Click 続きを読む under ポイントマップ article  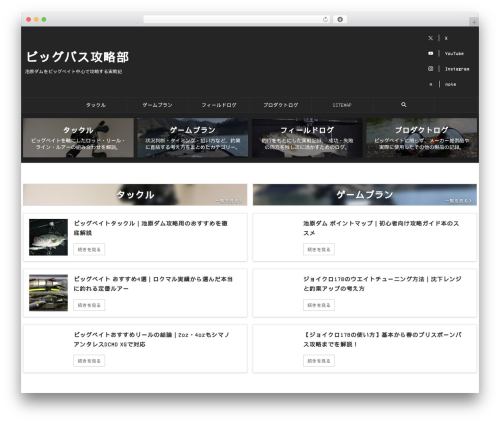(x=319, y=249)
